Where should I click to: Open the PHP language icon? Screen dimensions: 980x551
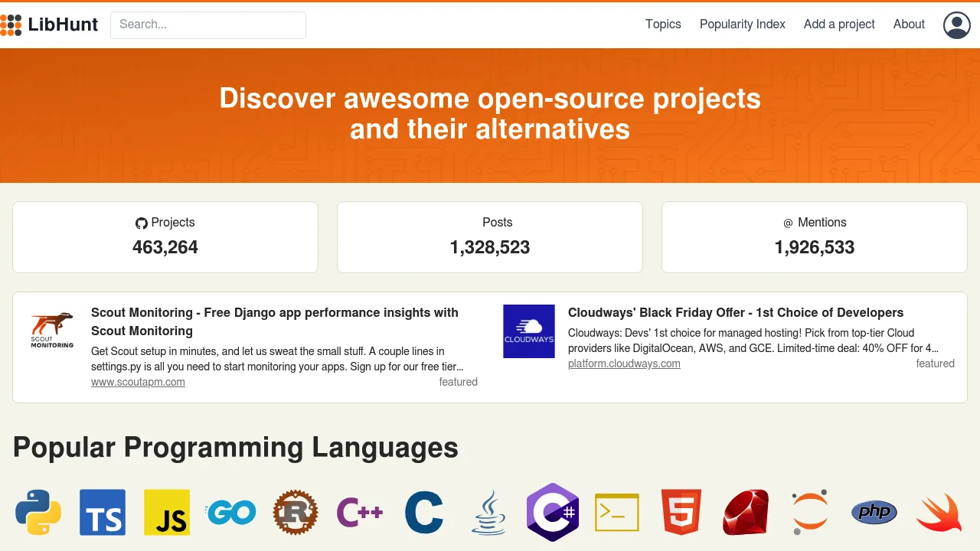(x=874, y=512)
